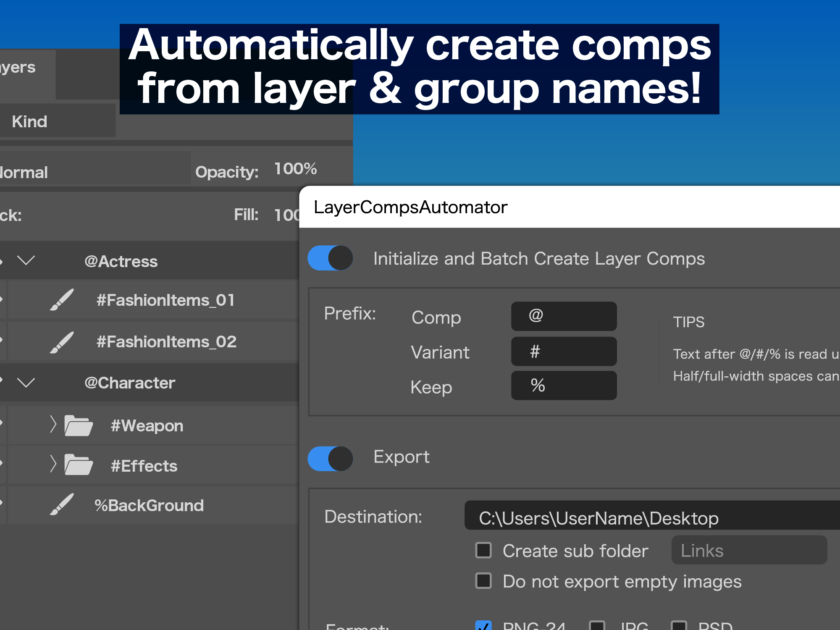Screen dimensions: 840x630
Task: Click the Fill percentage value
Action: point(286,215)
